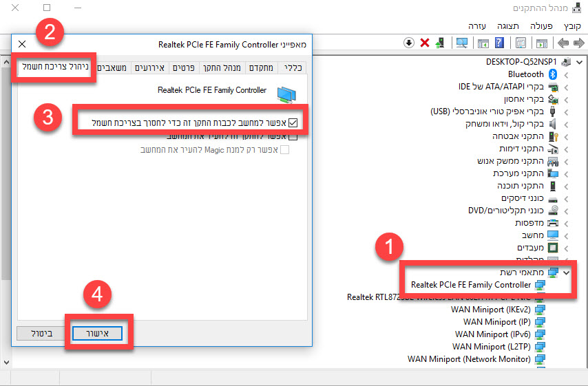This screenshot has width=588, height=386.
Task: Click the Device Manager title bar icon
Action: click(x=576, y=8)
